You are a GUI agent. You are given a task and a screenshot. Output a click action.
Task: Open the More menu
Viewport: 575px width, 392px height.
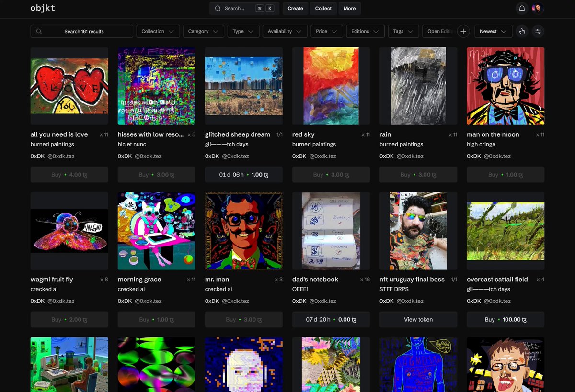tap(350, 8)
